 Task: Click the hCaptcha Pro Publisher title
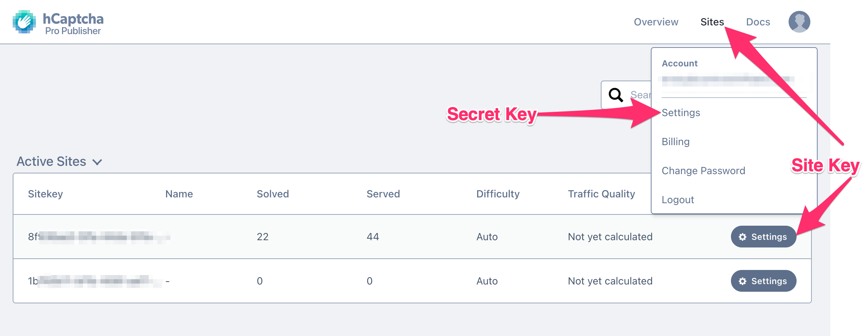[73, 24]
